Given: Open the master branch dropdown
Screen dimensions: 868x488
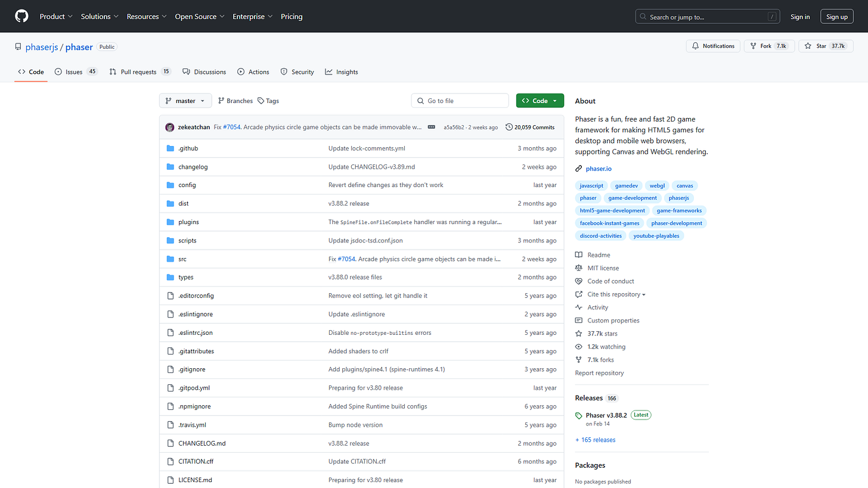Looking at the screenshot, I should [185, 101].
